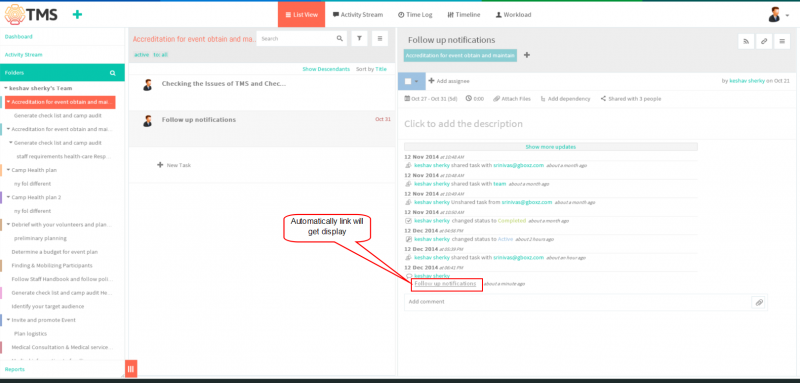Click the orange sidebar collapse handle
The width and height of the screenshot is (800, 383).
pyautogui.click(x=131, y=368)
